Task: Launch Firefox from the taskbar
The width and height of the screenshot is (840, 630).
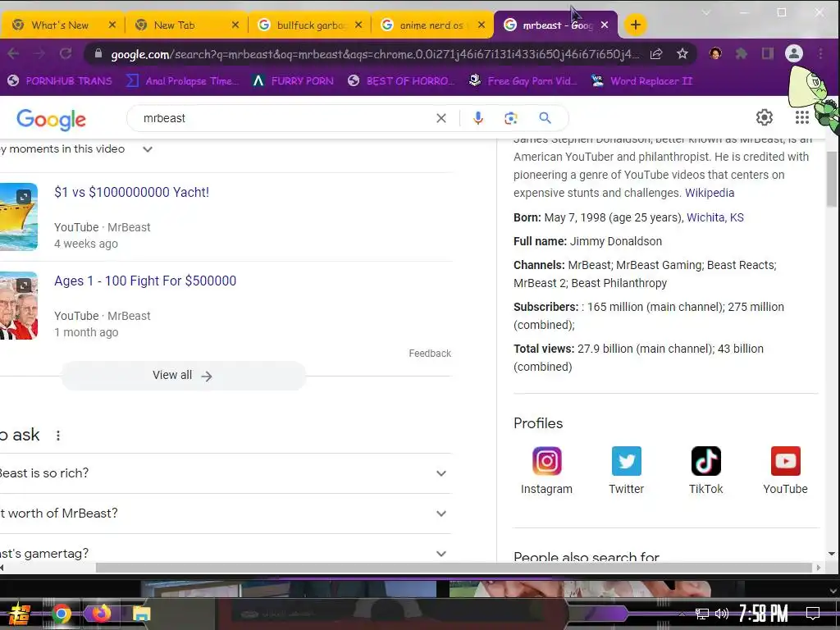Action: tap(101, 613)
